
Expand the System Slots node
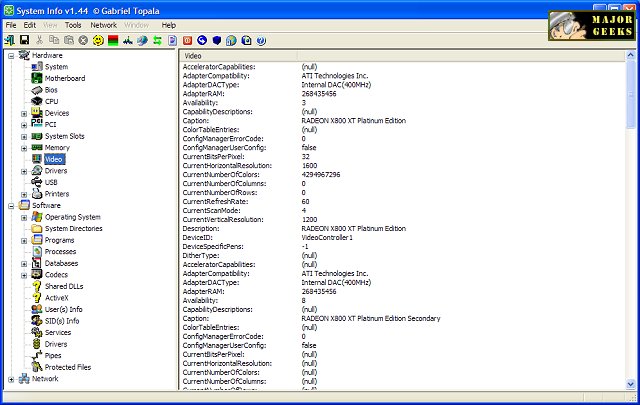[24, 137]
